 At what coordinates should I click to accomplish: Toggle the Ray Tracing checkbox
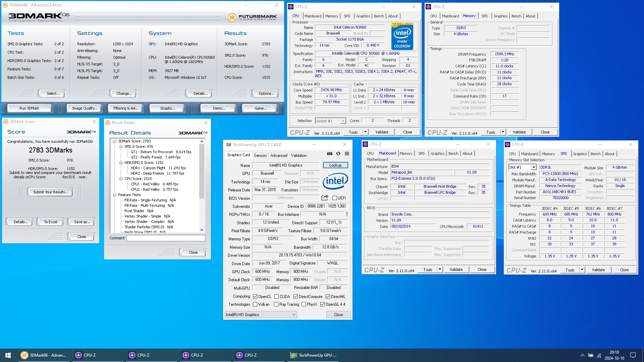coord(276,304)
